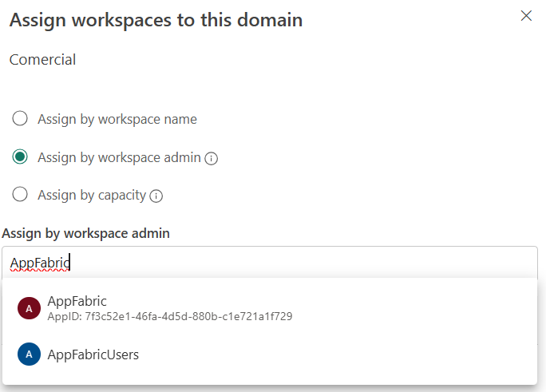Close the Assign workspaces dialog
This screenshot has height=392, width=546.
[x=526, y=16]
